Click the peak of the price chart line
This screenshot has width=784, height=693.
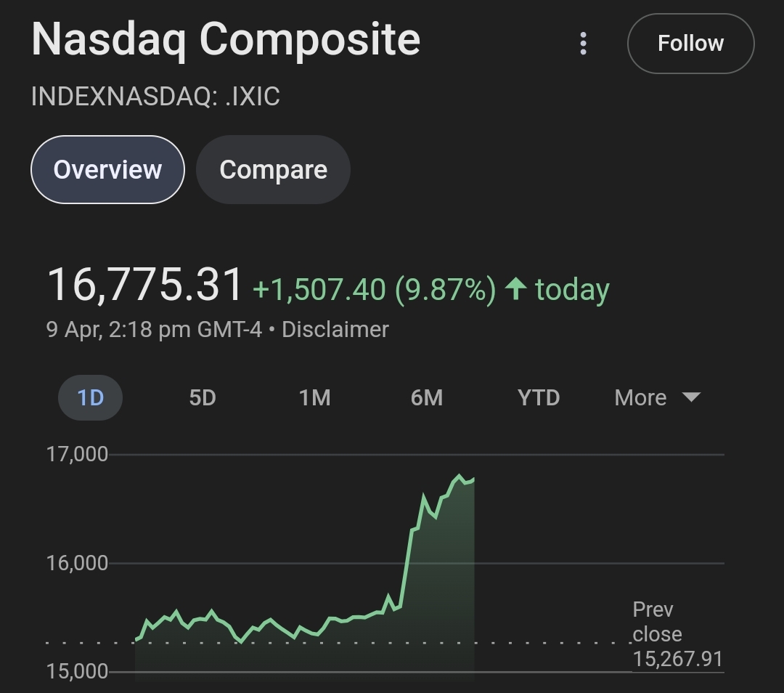pos(459,476)
